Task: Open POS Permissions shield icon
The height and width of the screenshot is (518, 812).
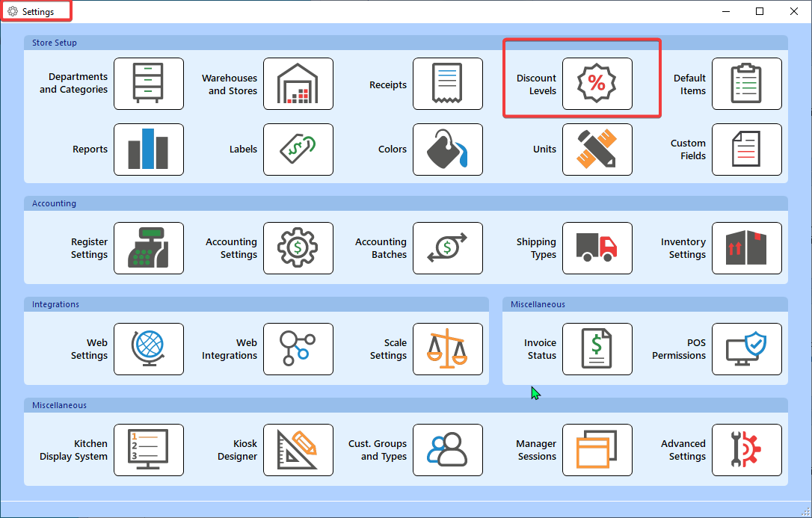Action: pyautogui.click(x=746, y=349)
